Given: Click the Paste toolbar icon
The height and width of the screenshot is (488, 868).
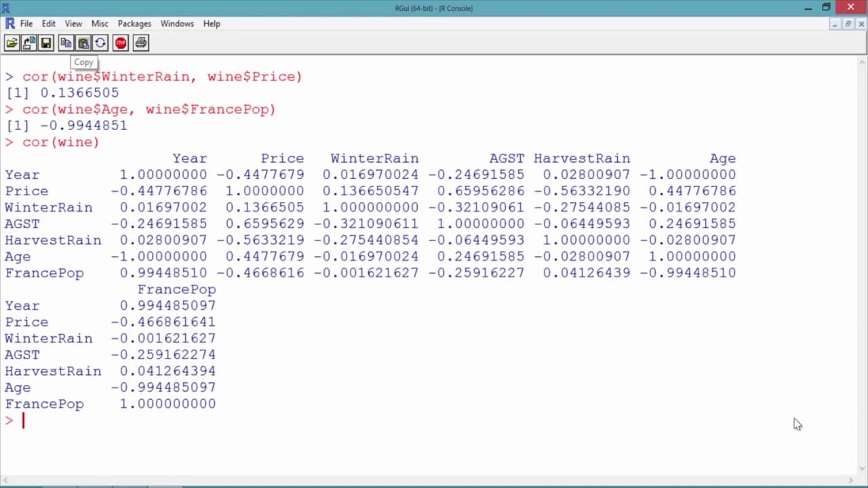Looking at the screenshot, I should coord(83,43).
